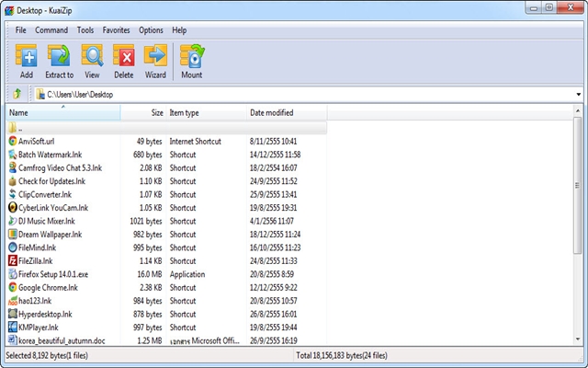588x368 pixels.
Task: Click the Mount toolbar icon
Action: 192,55
